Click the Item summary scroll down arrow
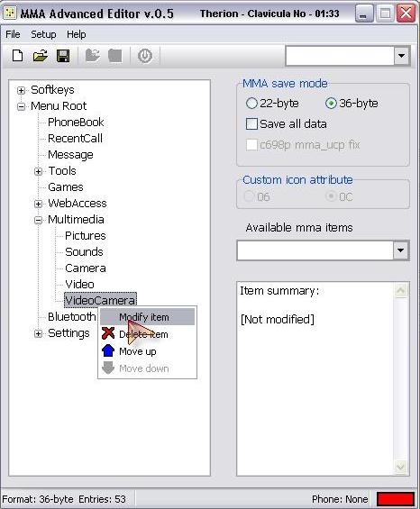Viewport: 420px width, 509px height. (401, 468)
